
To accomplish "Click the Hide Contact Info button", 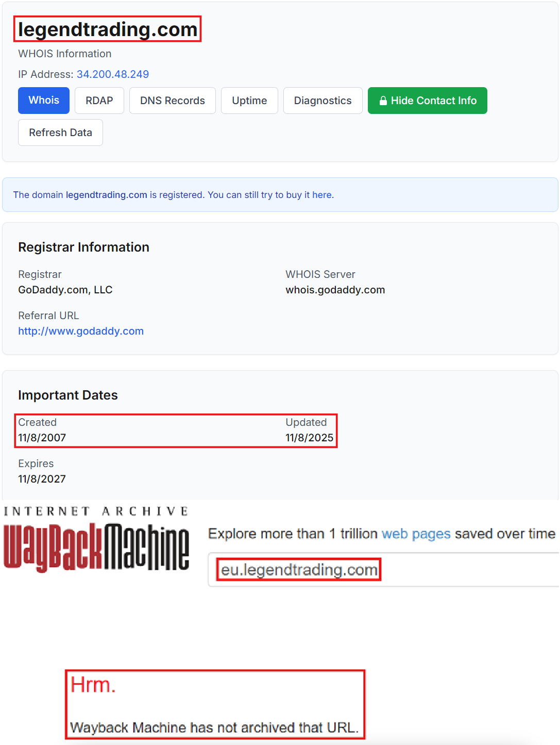I will 427,101.
